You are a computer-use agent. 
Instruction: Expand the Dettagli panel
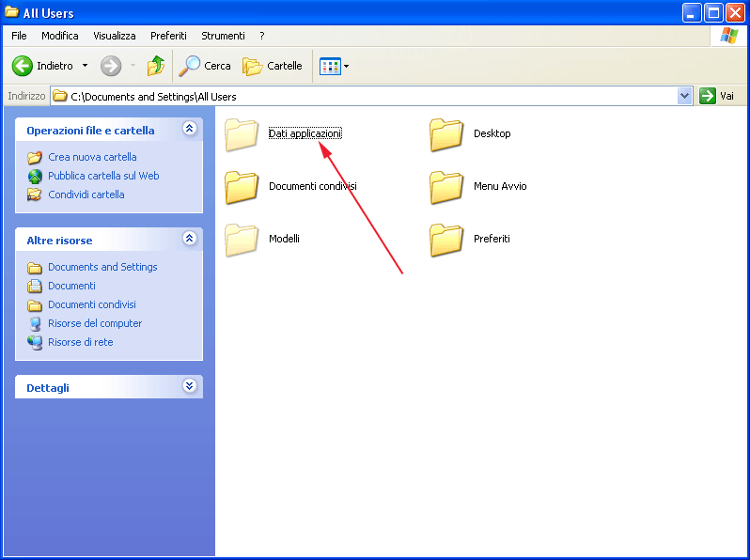point(190,386)
